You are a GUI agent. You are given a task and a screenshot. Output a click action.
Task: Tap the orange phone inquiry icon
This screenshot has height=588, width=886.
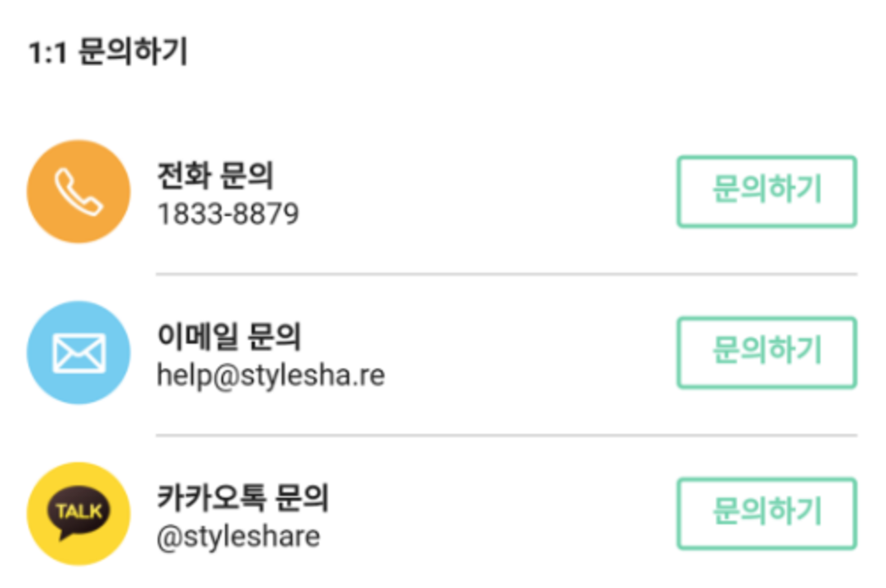[x=78, y=191]
